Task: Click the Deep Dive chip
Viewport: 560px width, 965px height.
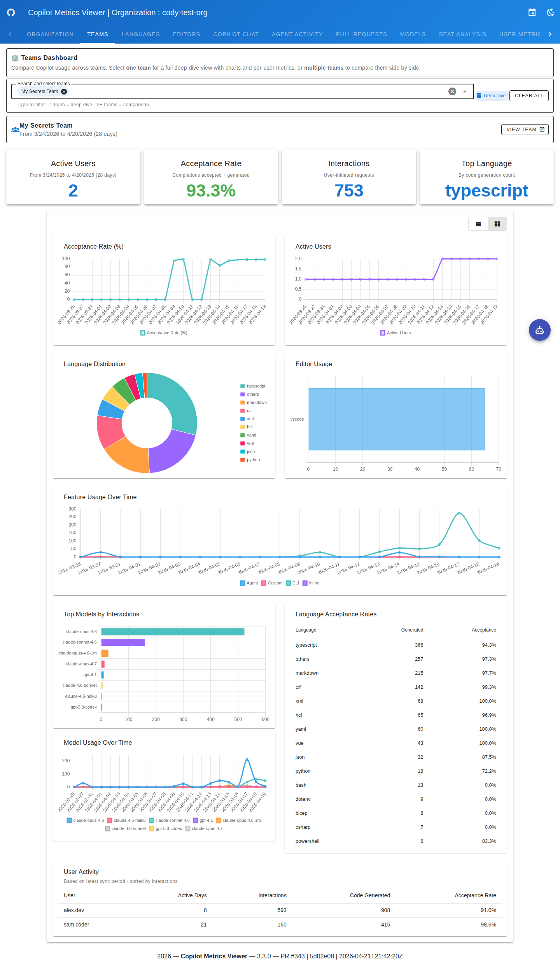Action: point(491,96)
